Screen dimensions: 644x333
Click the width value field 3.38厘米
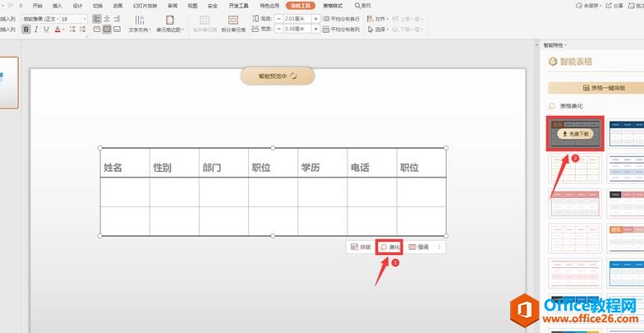click(x=297, y=29)
